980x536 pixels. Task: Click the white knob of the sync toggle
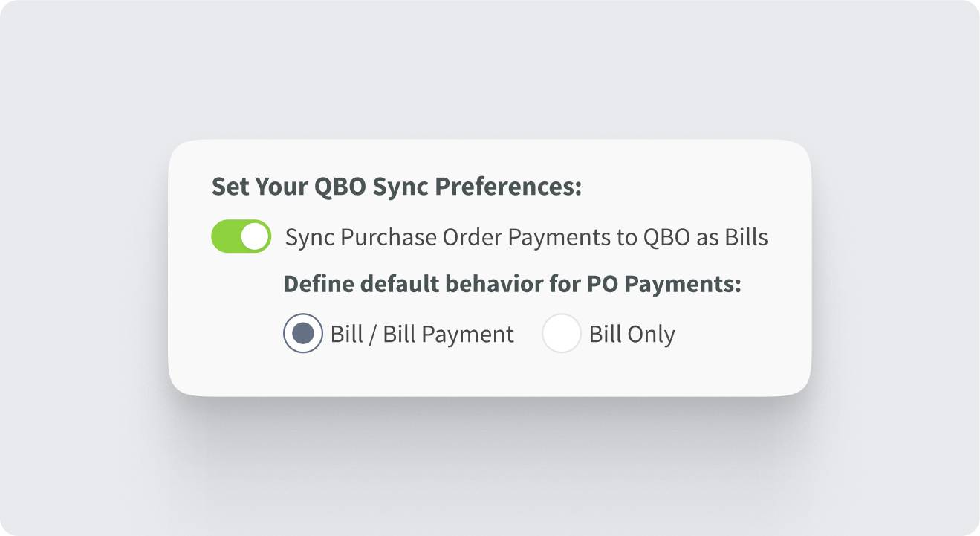255,236
